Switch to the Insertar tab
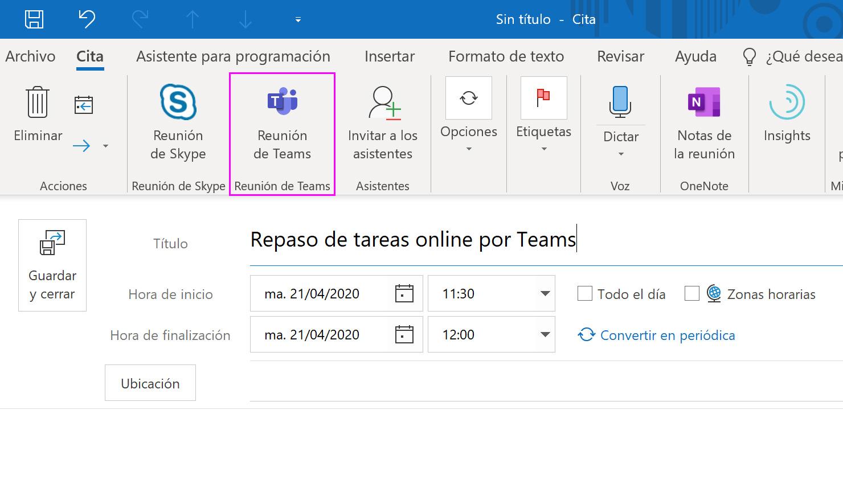The width and height of the screenshot is (843, 504). tap(390, 56)
